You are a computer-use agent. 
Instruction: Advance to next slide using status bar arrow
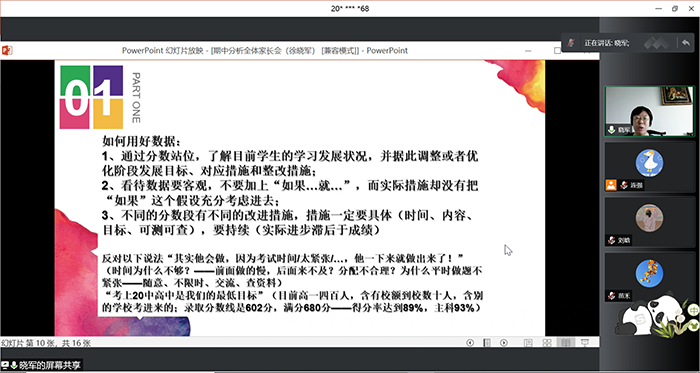pyautogui.click(x=504, y=343)
